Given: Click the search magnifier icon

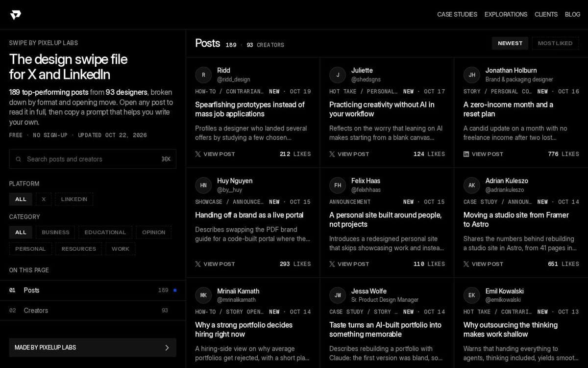Looking at the screenshot, I should (x=18, y=159).
